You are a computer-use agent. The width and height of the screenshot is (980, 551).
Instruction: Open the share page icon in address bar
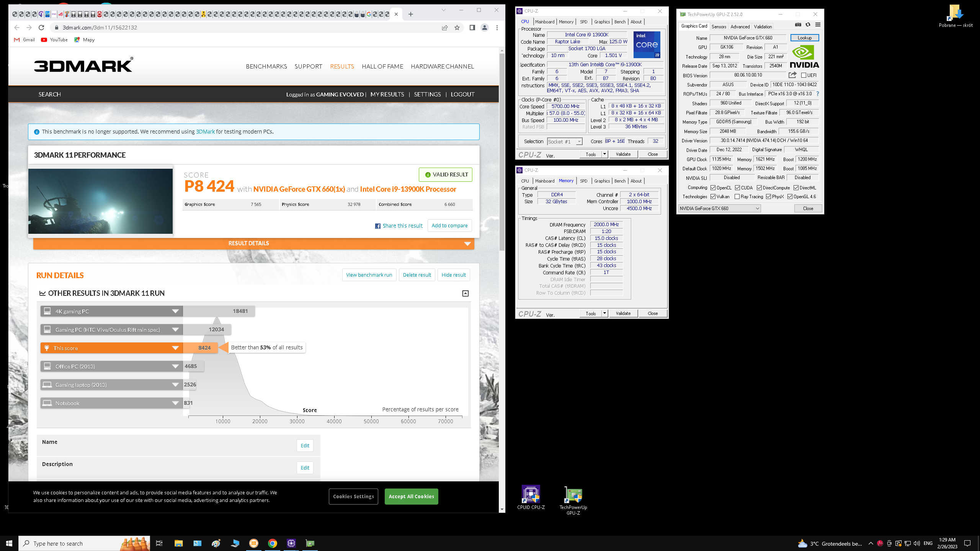click(x=445, y=28)
